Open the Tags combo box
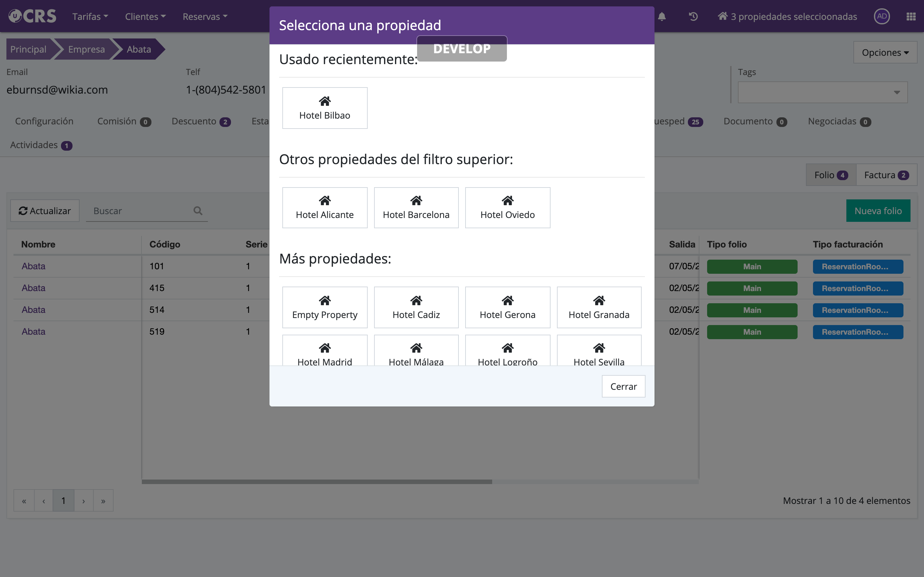Image resolution: width=924 pixels, height=577 pixels. click(x=822, y=92)
